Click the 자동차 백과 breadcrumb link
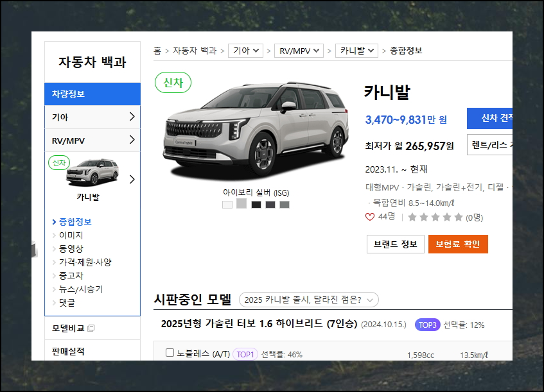This screenshot has height=392, width=544. click(x=195, y=51)
